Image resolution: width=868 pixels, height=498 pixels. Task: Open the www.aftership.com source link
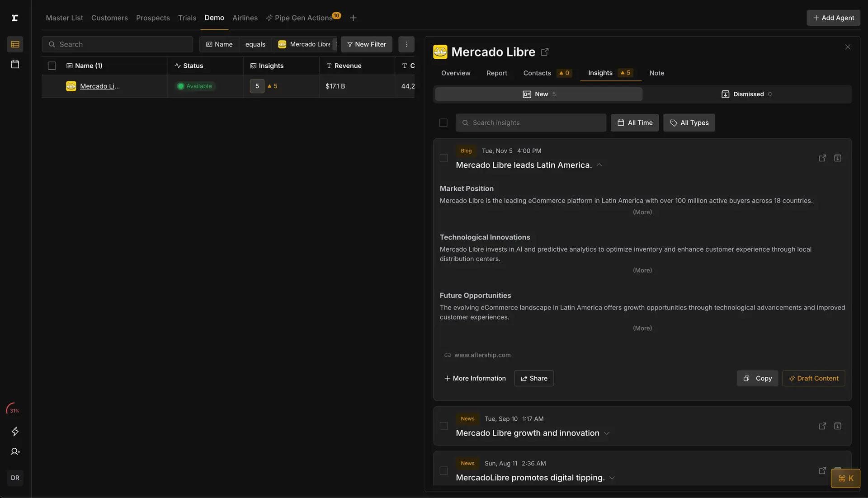coord(482,355)
